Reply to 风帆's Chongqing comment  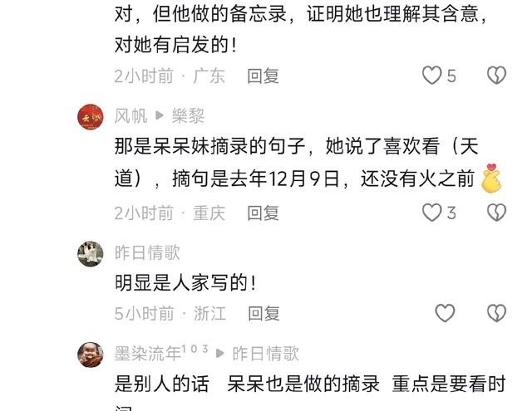[263, 213]
